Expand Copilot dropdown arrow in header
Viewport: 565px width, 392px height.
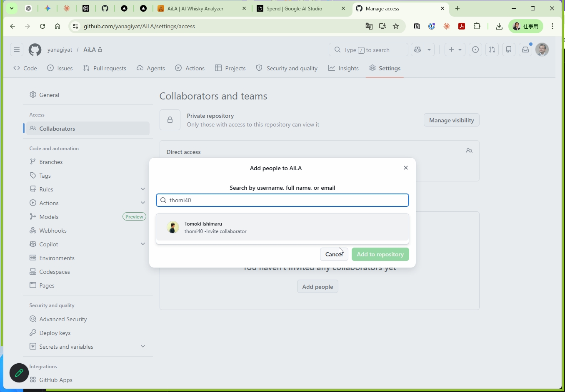point(430,50)
